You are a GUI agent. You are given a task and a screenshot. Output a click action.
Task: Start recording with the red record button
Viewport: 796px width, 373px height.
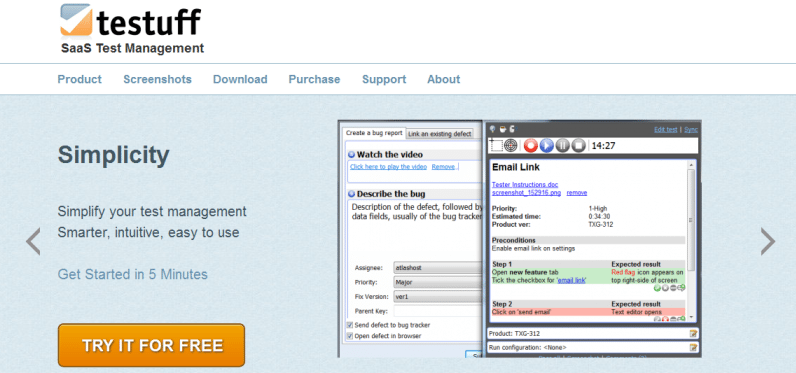(531, 145)
